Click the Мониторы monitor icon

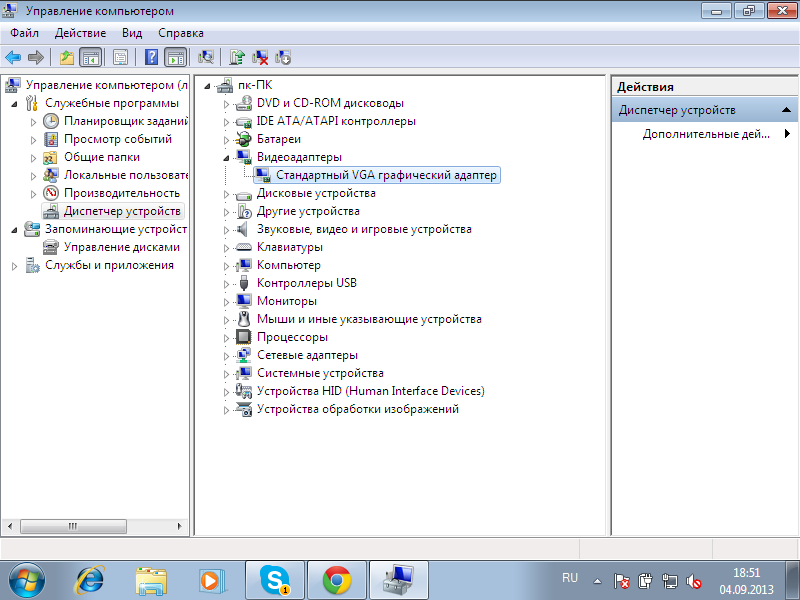click(x=244, y=301)
